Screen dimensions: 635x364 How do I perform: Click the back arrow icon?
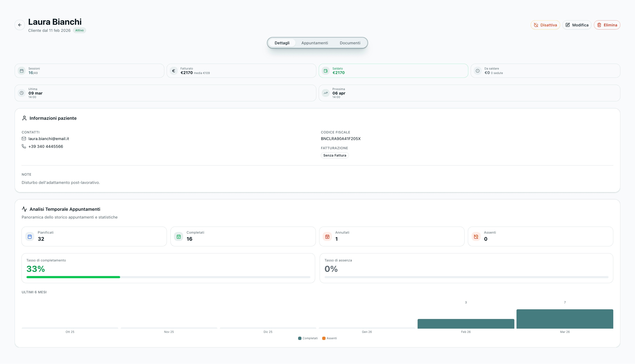pyautogui.click(x=20, y=25)
